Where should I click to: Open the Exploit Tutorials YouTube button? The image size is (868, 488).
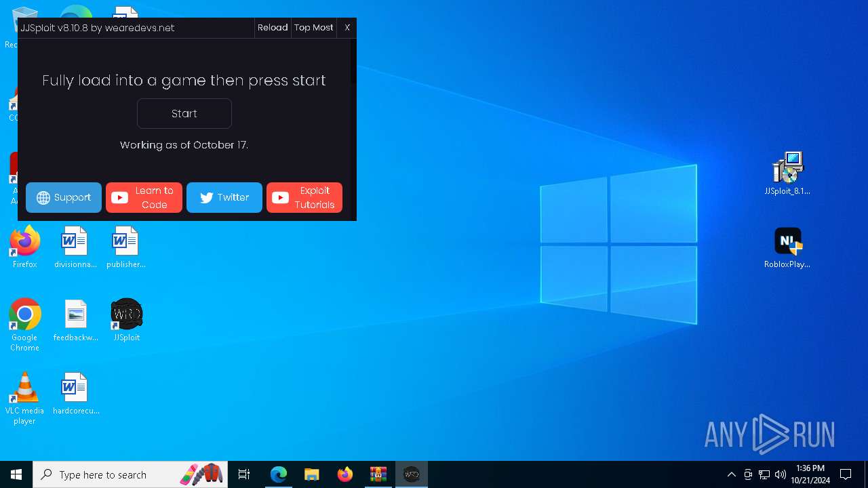click(x=304, y=197)
